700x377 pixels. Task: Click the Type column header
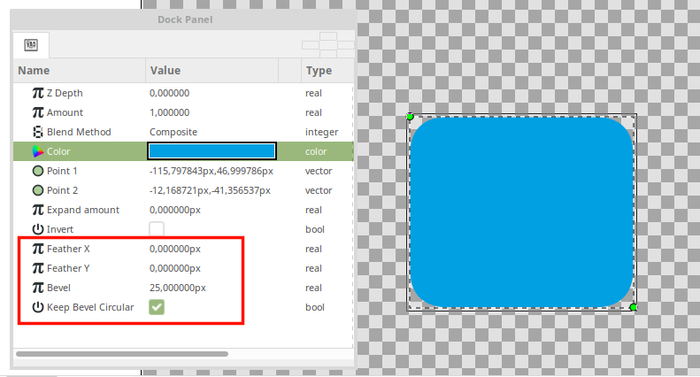pos(328,71)
